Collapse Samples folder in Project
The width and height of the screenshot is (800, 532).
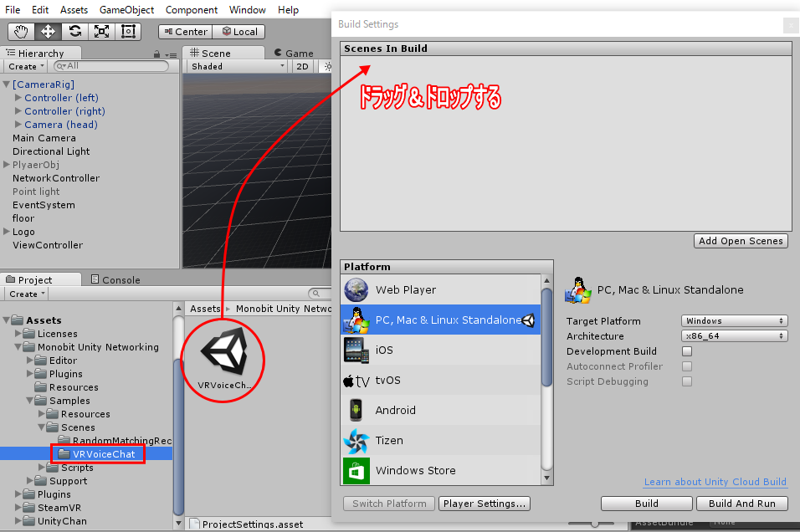30,401
